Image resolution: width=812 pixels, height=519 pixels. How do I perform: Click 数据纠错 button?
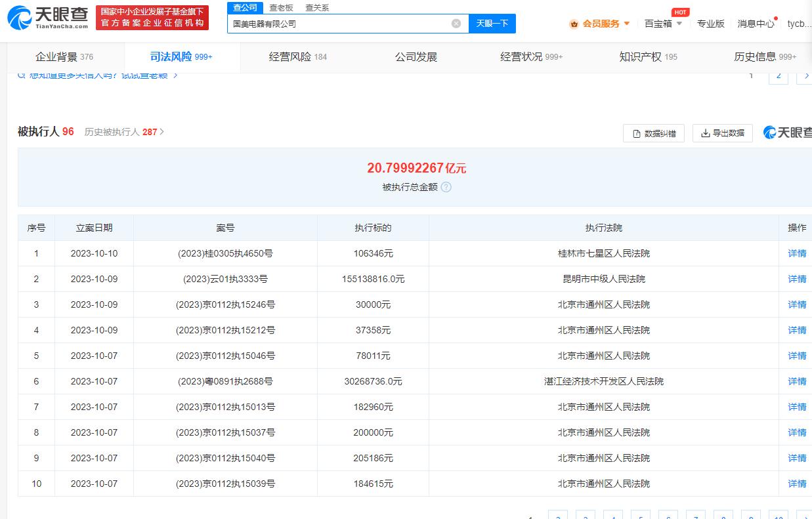(x=654, y=133)
